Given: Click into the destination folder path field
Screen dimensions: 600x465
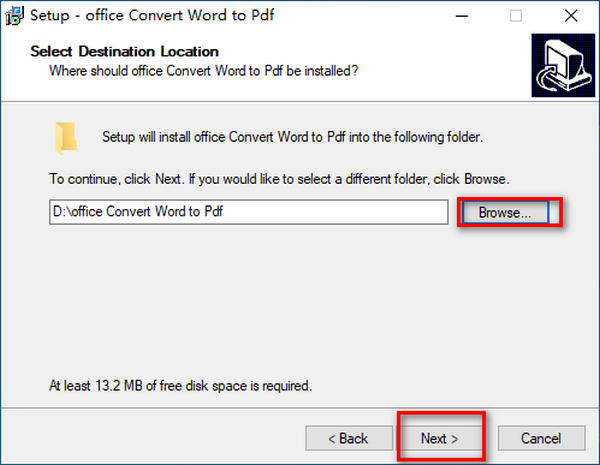Looking at the screenshot, I should click(x=248, y=212).
